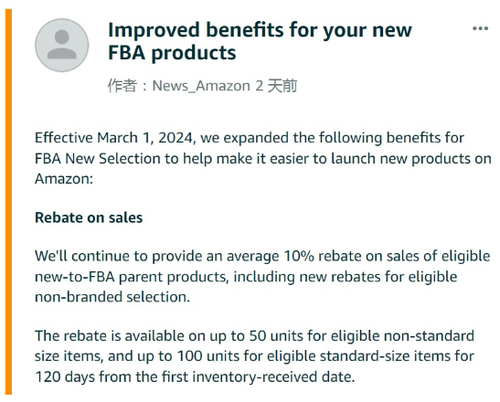
Task: Select the 'Rebate on sales' heading
Action: [89, 218]
